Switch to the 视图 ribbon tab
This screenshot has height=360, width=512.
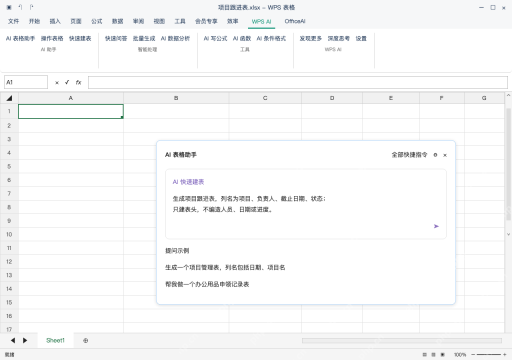click(159, 21)
